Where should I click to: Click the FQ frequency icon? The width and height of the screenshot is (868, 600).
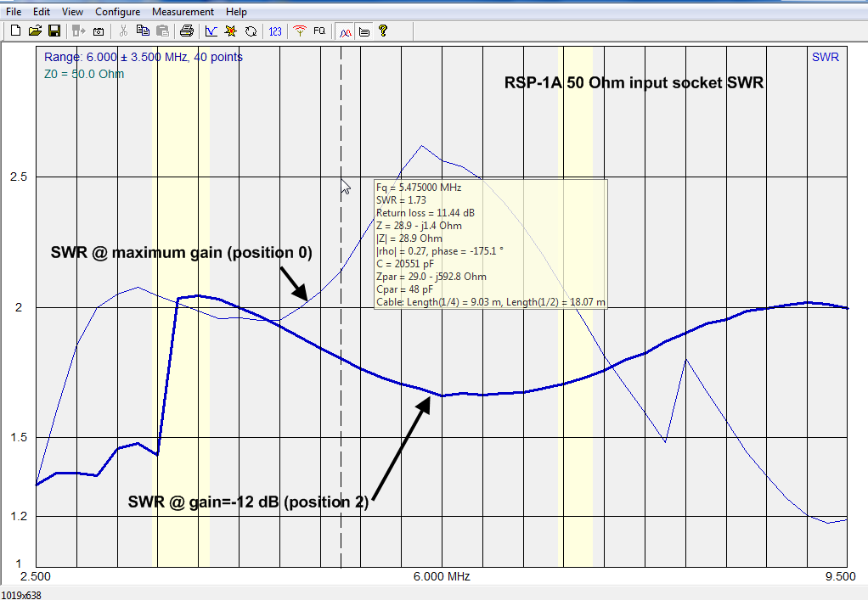(319, 31)
